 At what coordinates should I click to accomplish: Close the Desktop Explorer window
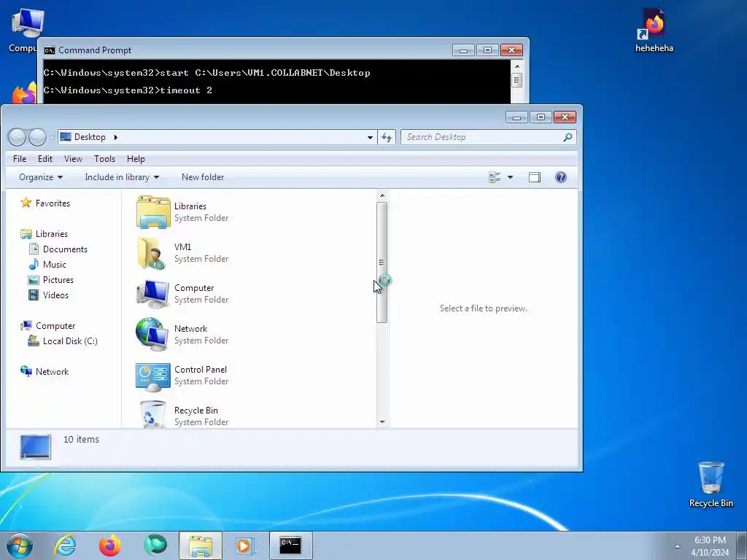click(565, 117)
